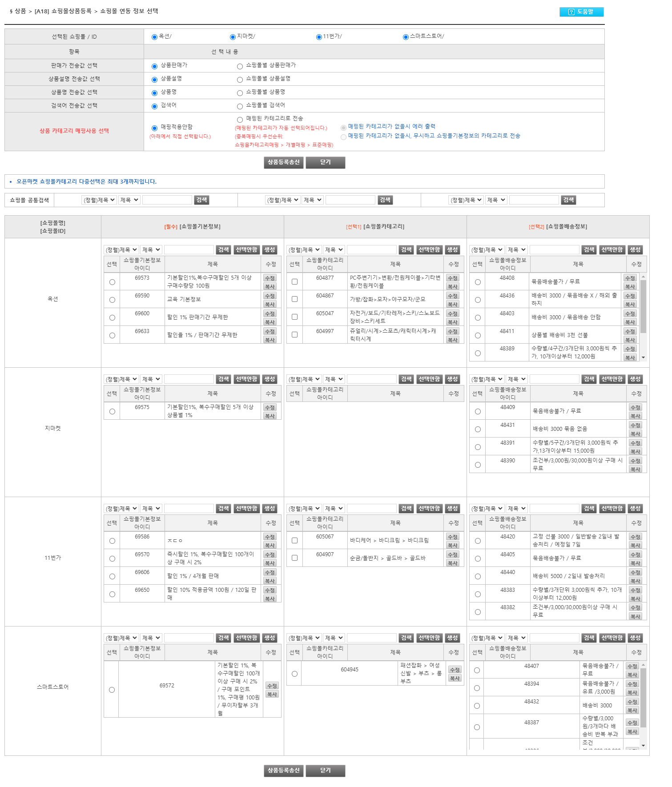This screenshot has height=787, width=672.
Task: Open first (정렬)제목 dropdown in 쇼핑몰 공통검색
Action: pos(99,200)
